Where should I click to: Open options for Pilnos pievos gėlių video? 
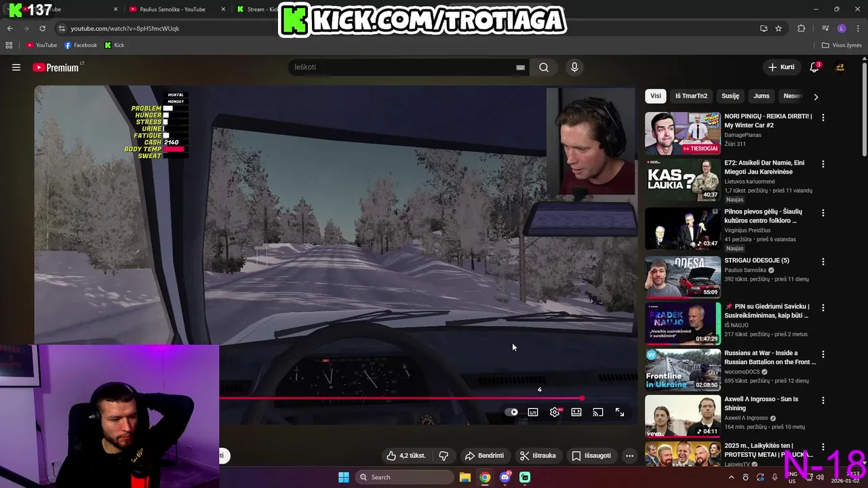point(823,213)
